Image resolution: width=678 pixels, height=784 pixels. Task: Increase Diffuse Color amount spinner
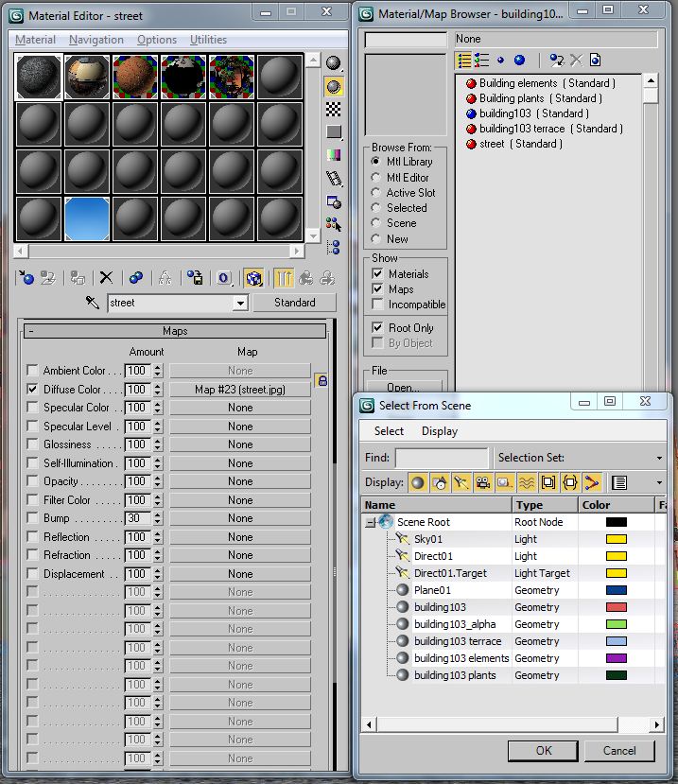[x=158, y=386]
